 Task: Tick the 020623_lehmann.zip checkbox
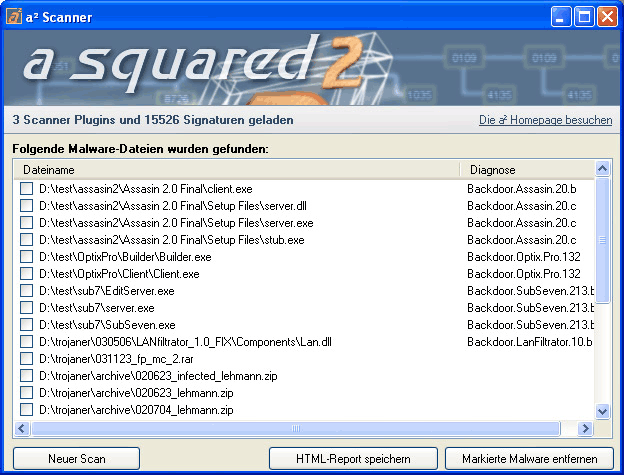26,393
